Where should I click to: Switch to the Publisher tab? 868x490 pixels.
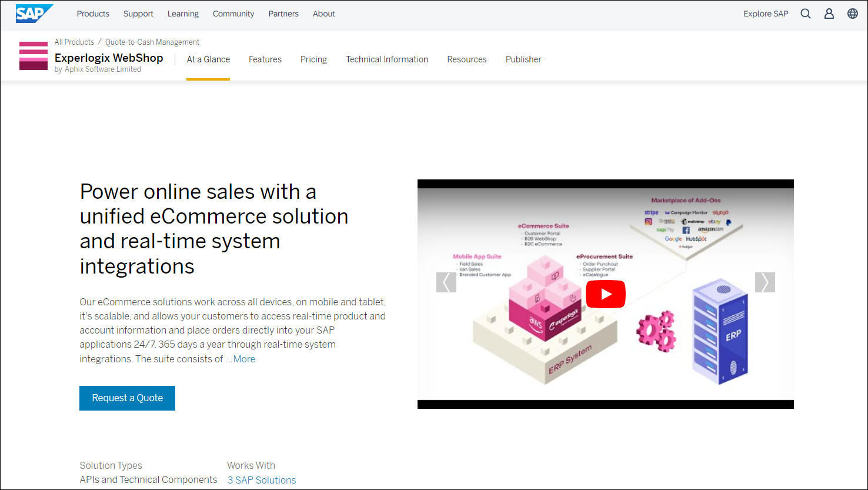coord(523,59)
